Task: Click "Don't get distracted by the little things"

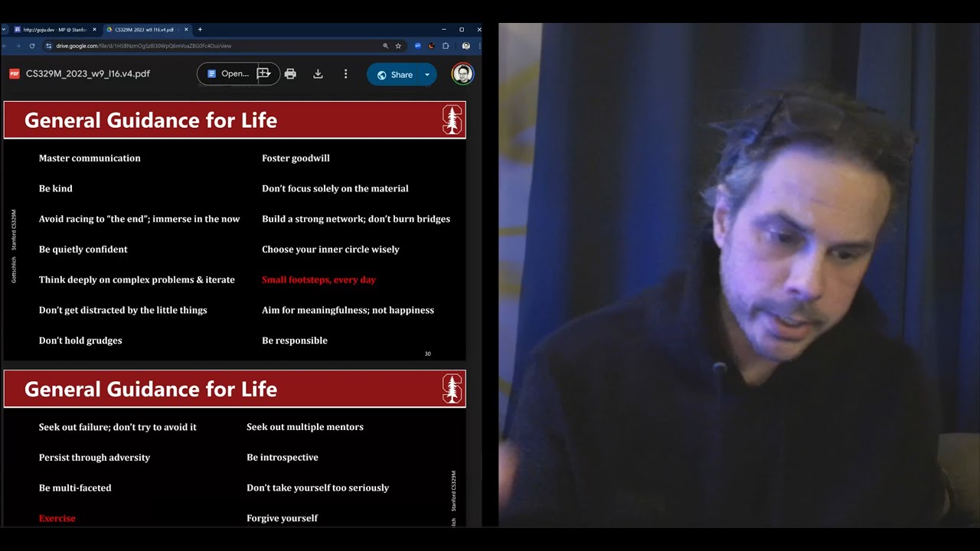Action: click(123, 310)
